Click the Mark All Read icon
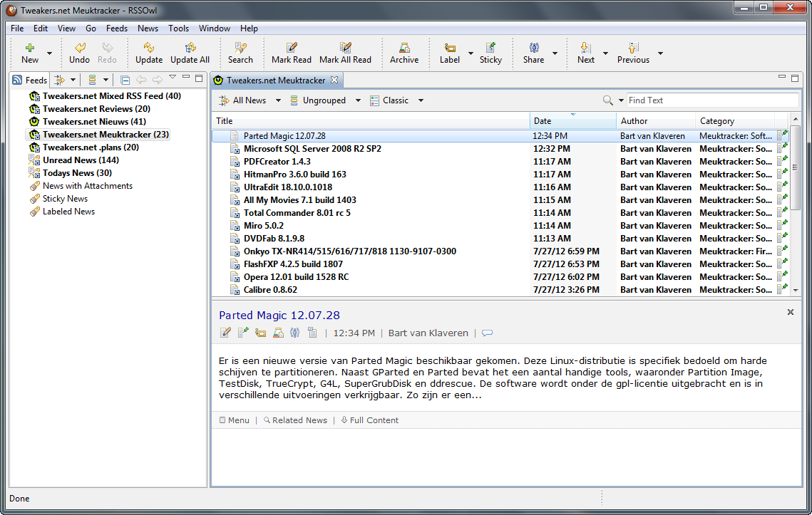 345,48
